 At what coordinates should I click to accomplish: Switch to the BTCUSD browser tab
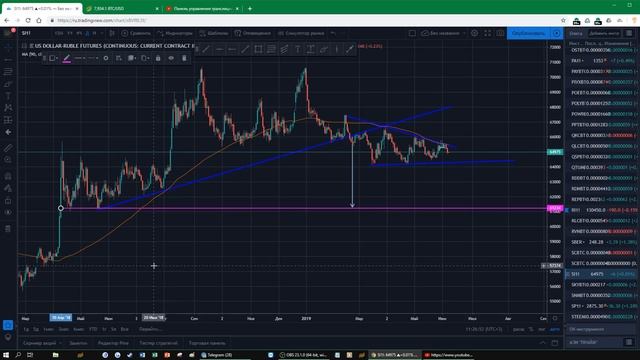coord(122,8)
